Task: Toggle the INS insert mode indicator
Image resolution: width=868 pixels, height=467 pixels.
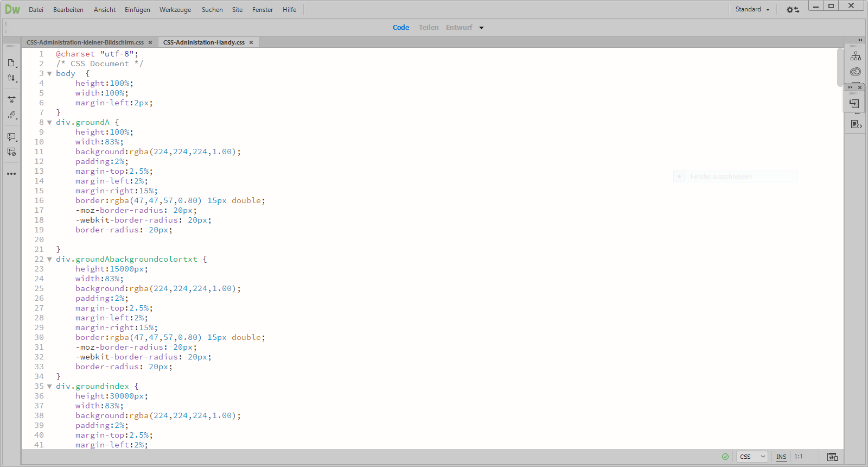Action: tap(781, 457)
